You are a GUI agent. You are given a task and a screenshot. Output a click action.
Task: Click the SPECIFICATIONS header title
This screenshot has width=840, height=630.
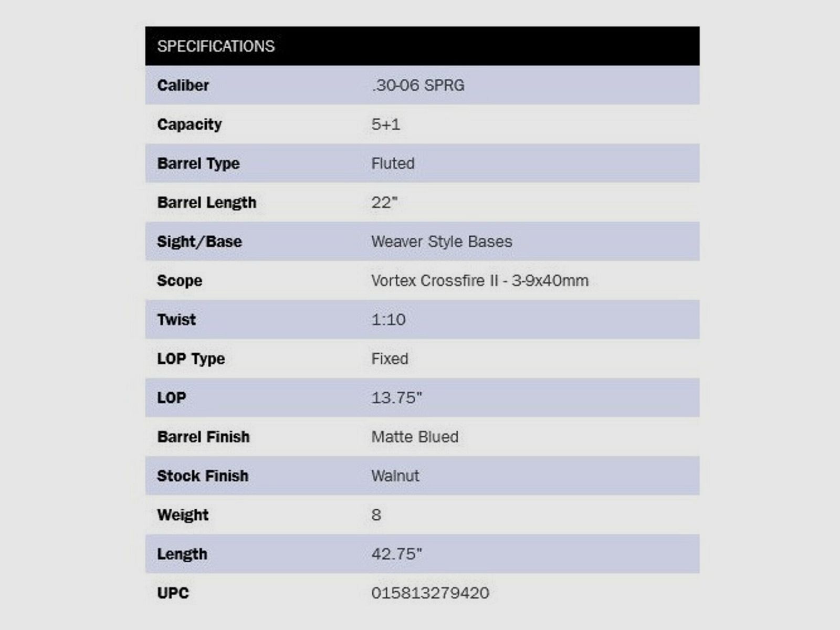pos(216,46)
